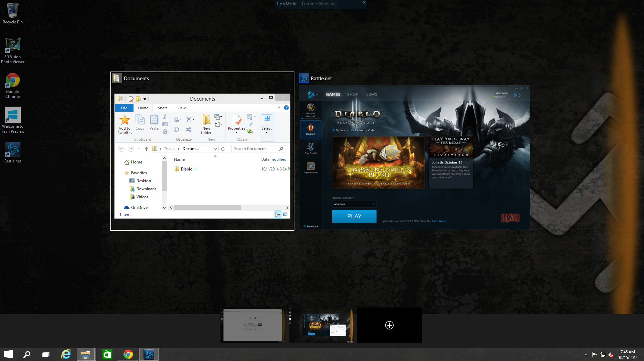The height and width of the screenshot is (361, 644).
Task: Click the New folder icon
Action: click(x=206, y=120)
